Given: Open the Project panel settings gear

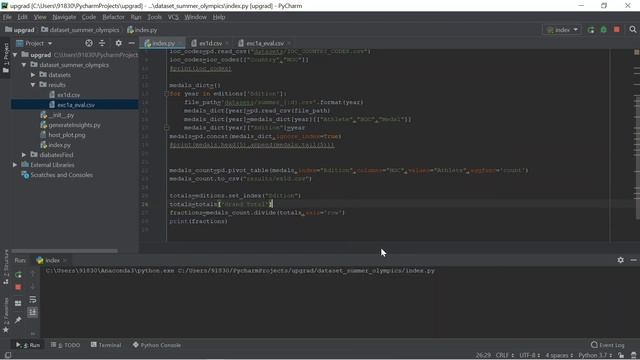Looking at the screenshot, I should [x=118, y=43].
